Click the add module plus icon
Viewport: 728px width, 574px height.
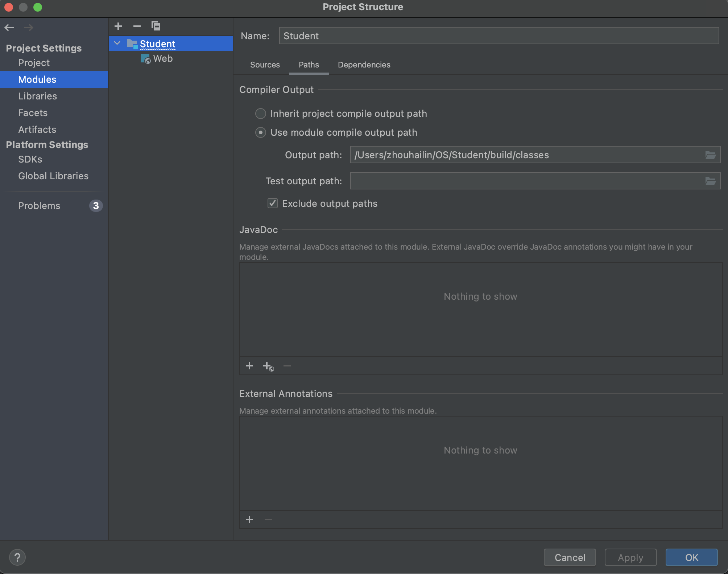click(118, 26)
